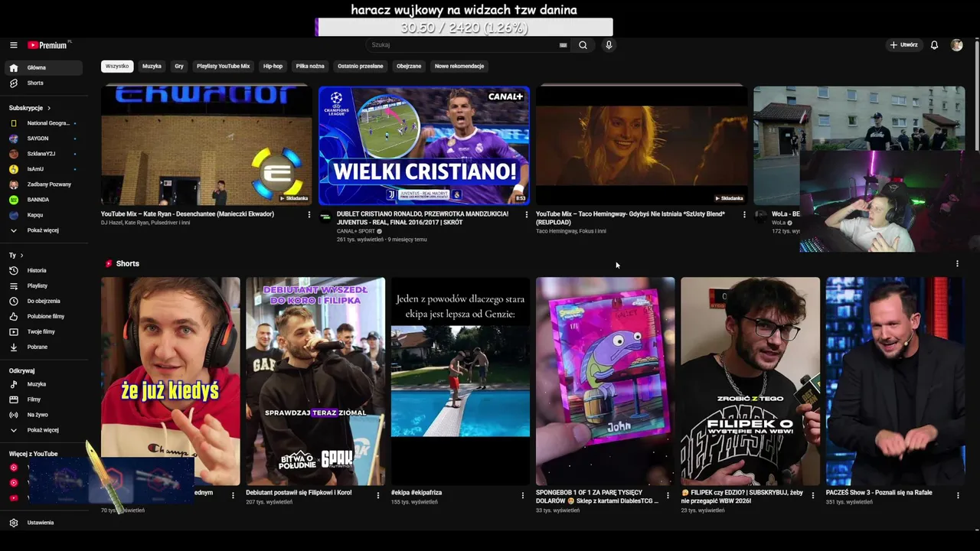Open the hamburger guide menu
The width and height of the screenshot is (980, 551).
13,45
